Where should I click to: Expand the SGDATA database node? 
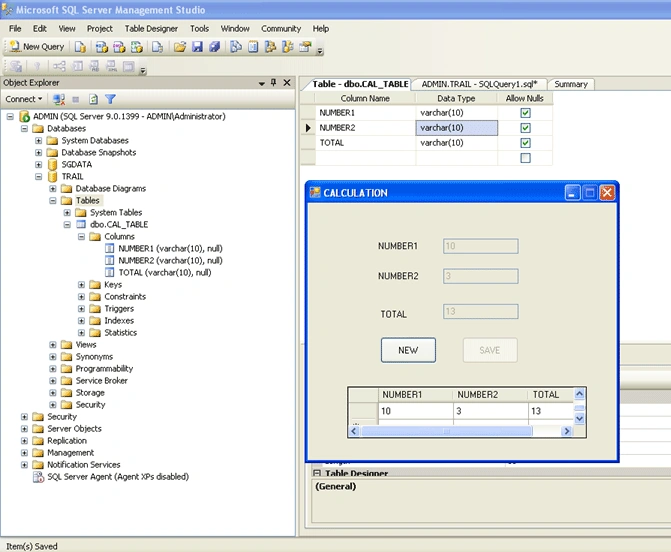(x=39, y=164)
